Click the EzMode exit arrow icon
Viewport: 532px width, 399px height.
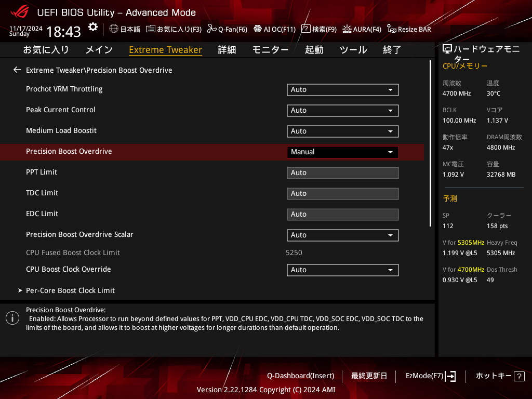pyautogui.click(x=450, y=376)
